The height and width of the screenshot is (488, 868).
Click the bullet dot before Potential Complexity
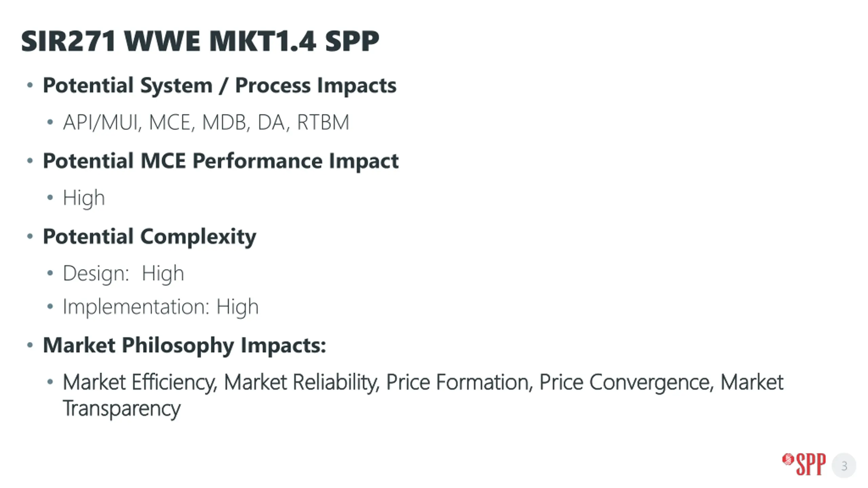click(x=30, y=236)
